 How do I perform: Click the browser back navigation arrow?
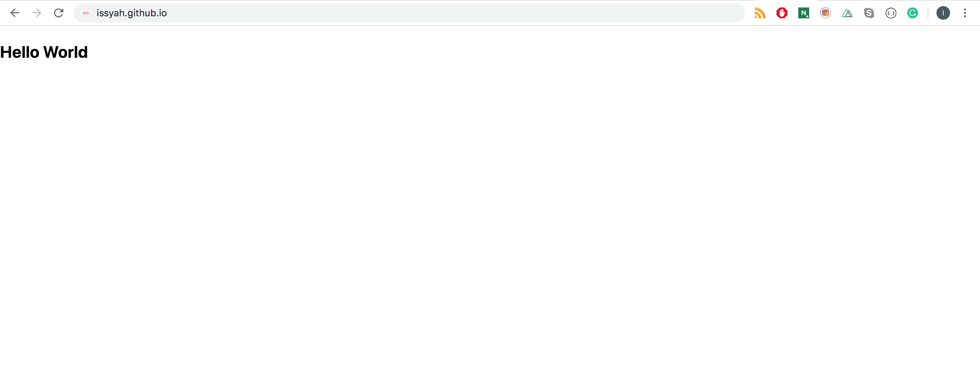coord(15,13)
